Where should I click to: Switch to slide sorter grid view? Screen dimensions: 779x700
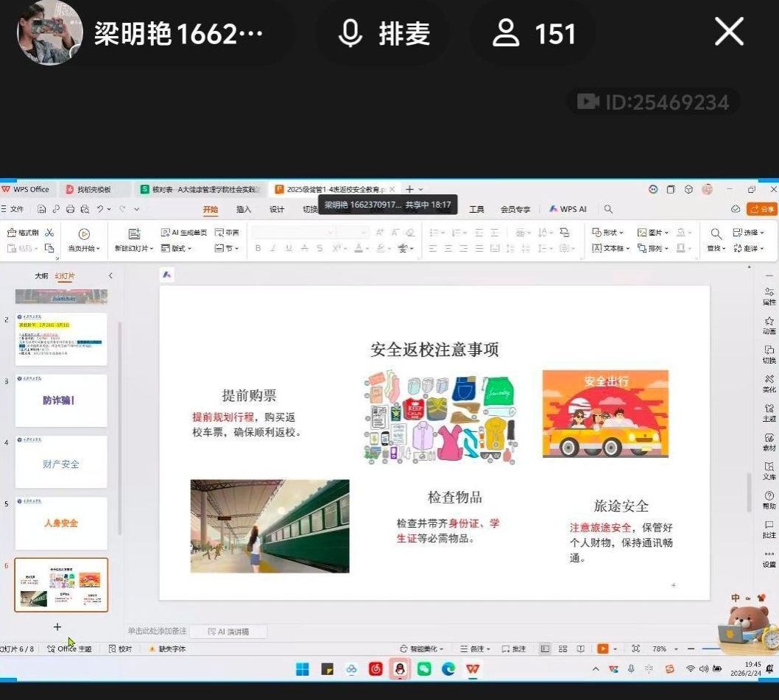tap(563, 648)
